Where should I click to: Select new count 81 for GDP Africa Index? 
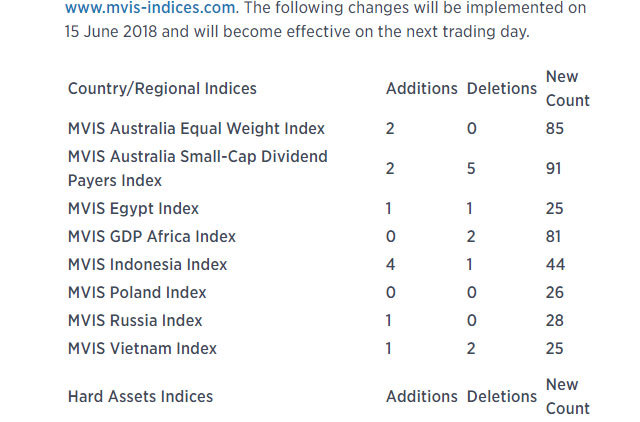click(x=554, y=237)
